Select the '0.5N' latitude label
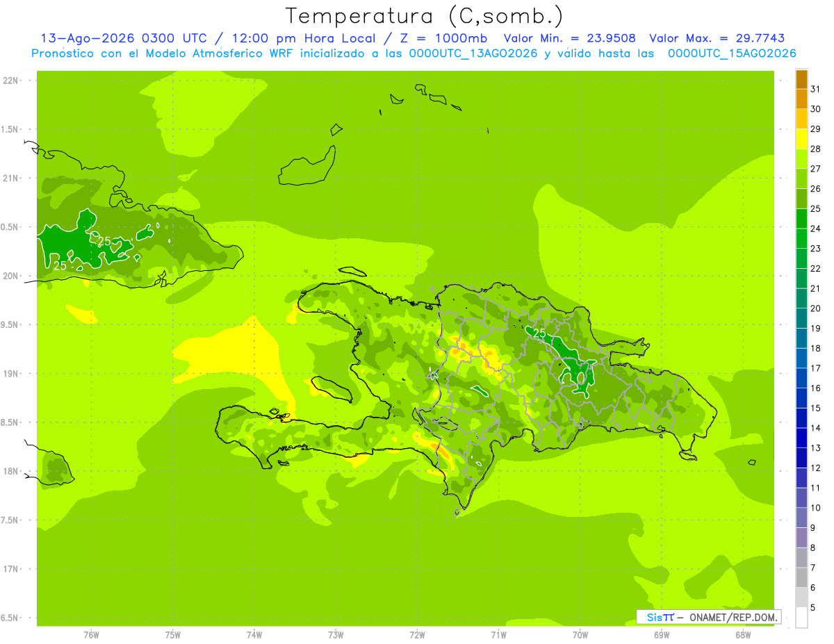This screenshot has height=644, width=834. tap(10, 227)
